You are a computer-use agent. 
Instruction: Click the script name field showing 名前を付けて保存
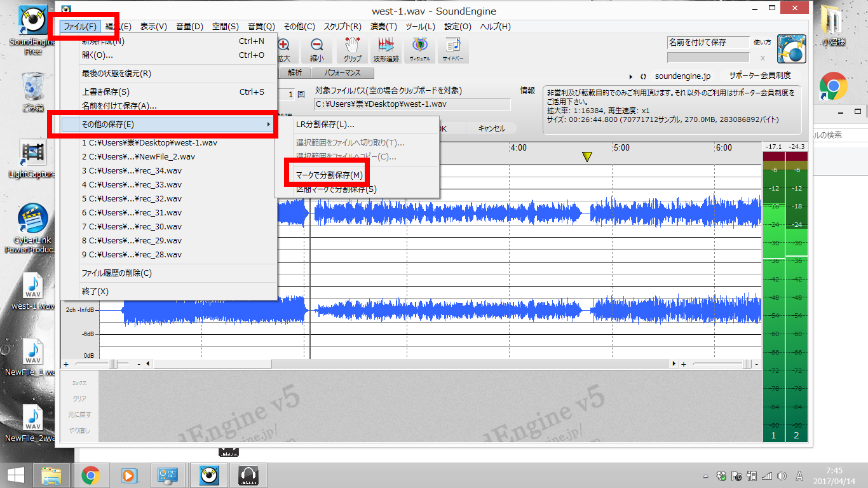click(708, 43)
